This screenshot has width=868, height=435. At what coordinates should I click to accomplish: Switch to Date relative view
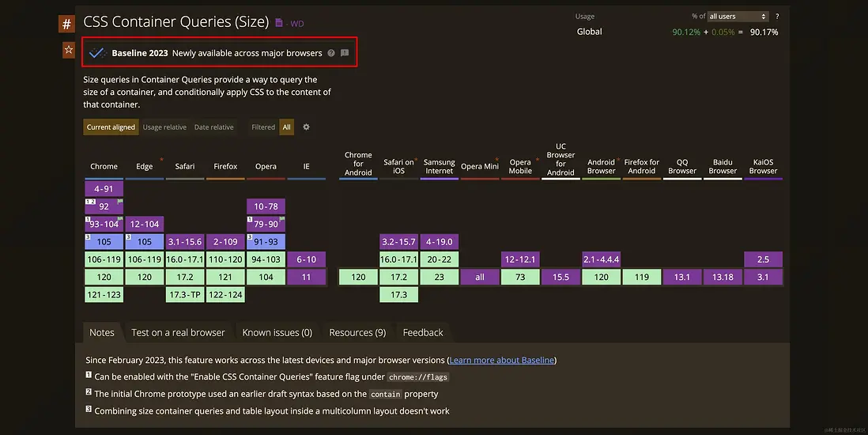(x=213, y=127)
